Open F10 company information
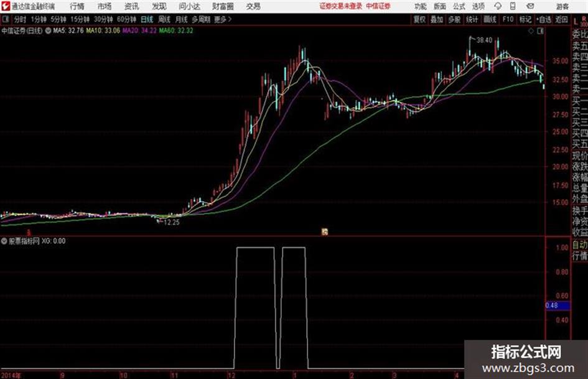This screenshot has width=588, height=379. [508, 19]
